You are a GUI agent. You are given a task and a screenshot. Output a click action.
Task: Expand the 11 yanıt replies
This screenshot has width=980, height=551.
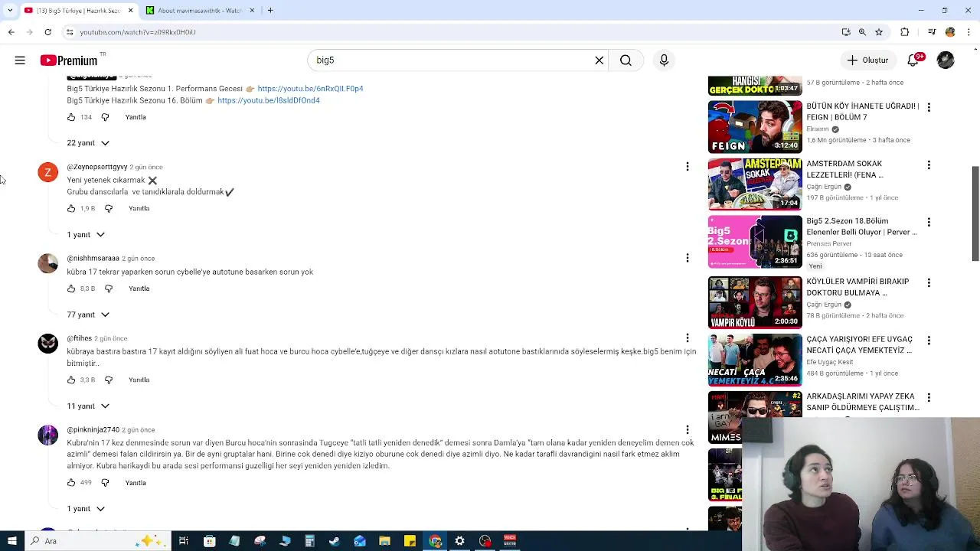coord(88,406)
